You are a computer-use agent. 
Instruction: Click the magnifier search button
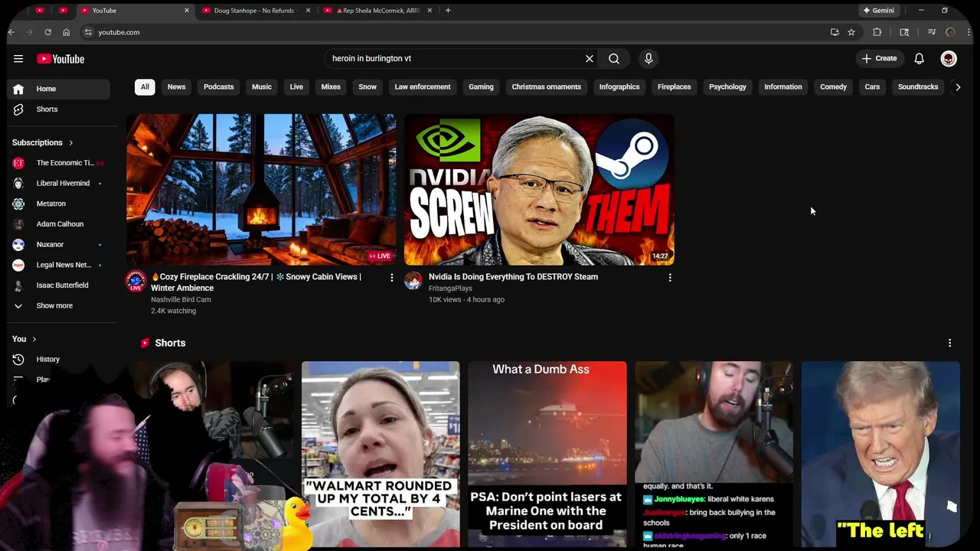pos(614,59)
